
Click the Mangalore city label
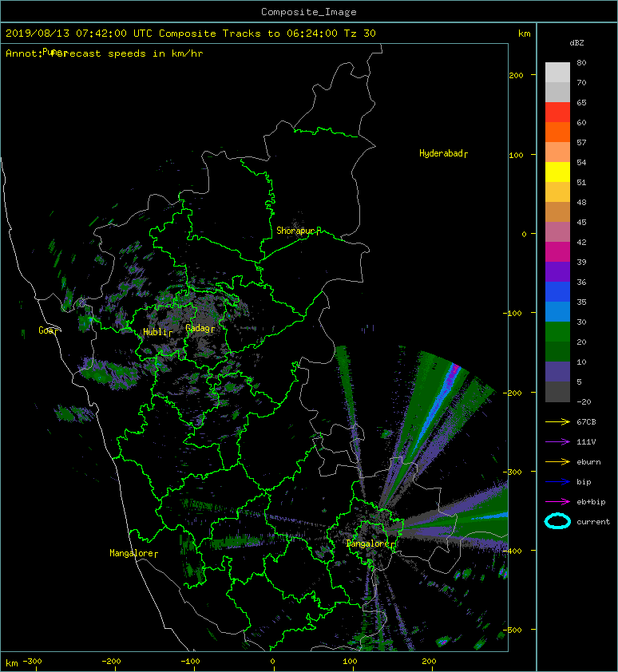pos(131,553)
